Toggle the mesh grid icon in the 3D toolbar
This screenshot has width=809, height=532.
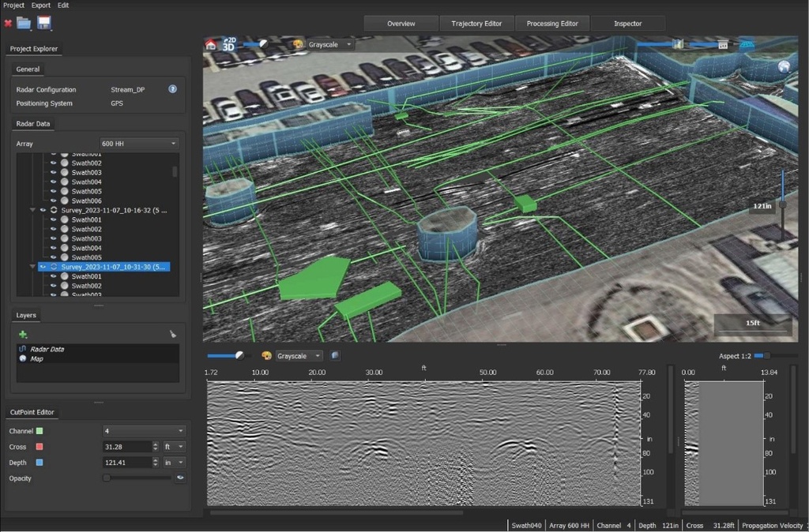coord(747,45)
